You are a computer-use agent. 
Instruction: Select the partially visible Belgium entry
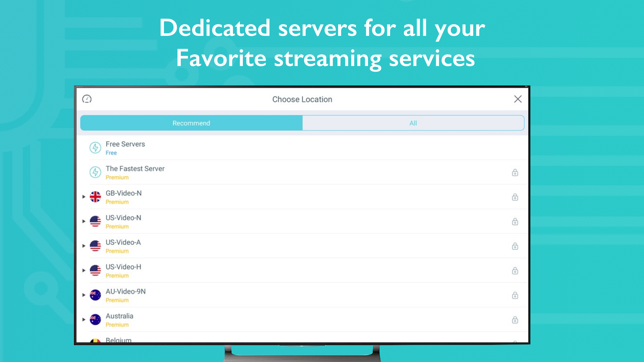[x=118, y=340]
